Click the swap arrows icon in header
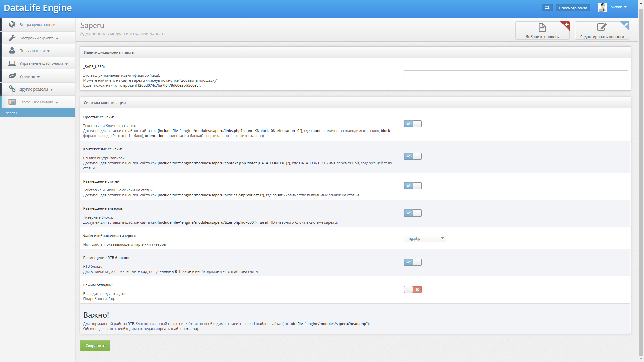Image resolution: width=644 pixels, height=362 pixels. [x=547, y=8]
